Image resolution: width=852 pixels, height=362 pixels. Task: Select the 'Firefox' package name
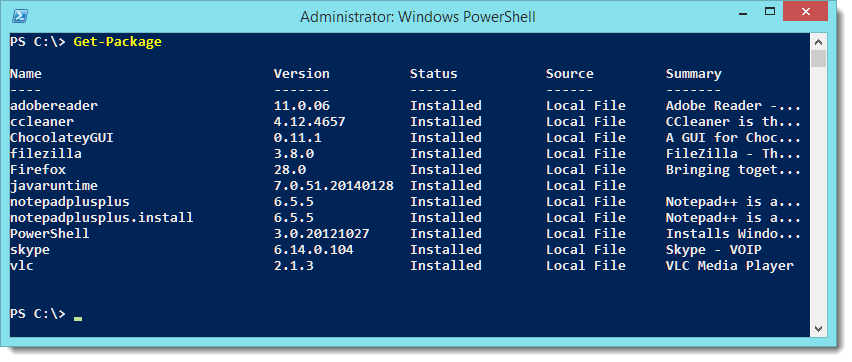point(37,170)
